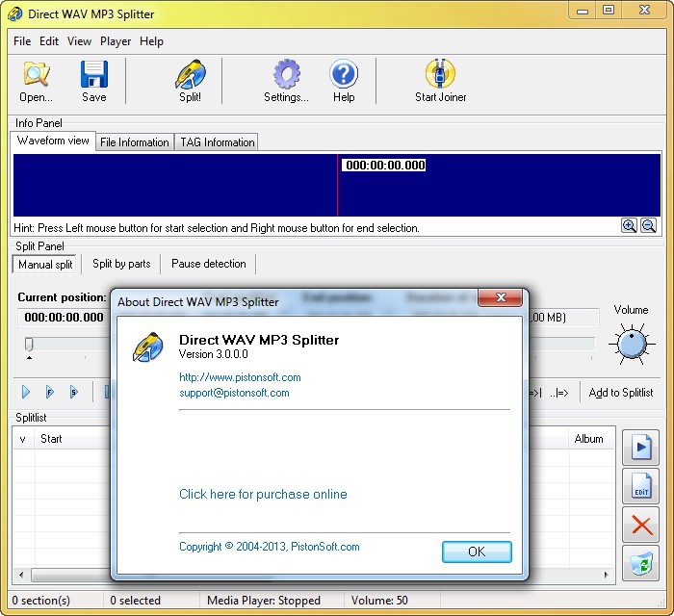Click Add to Splitlist button
Image resolution: width=674 pixels, height=616 pixels.
point(621,393)
